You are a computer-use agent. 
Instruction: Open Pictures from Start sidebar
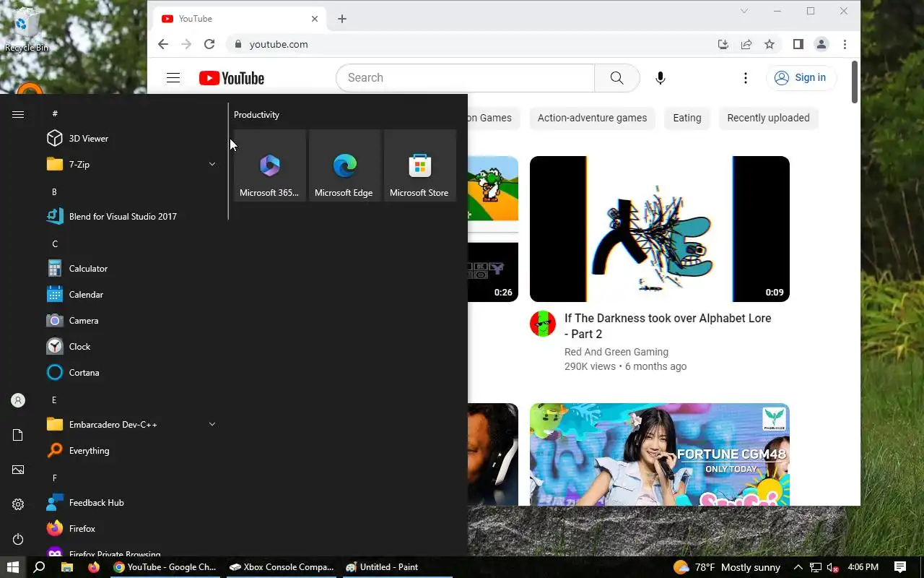pyautogui.click(x=18, y=470)
